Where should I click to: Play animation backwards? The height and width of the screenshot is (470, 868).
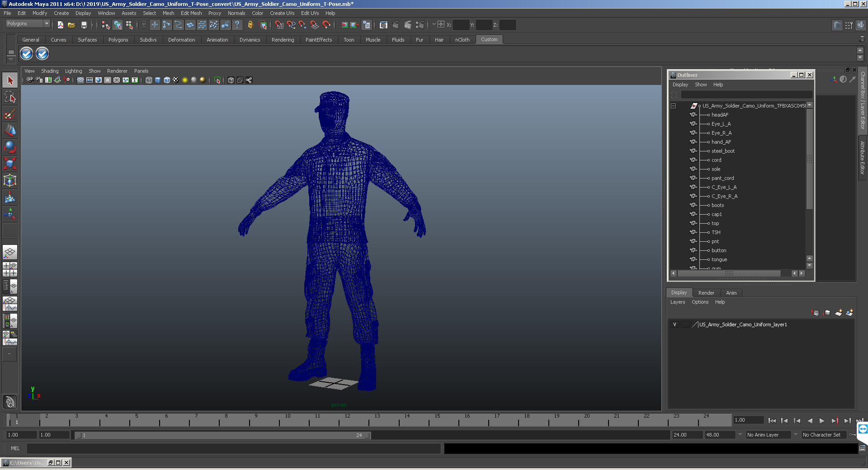click(810, 421)
